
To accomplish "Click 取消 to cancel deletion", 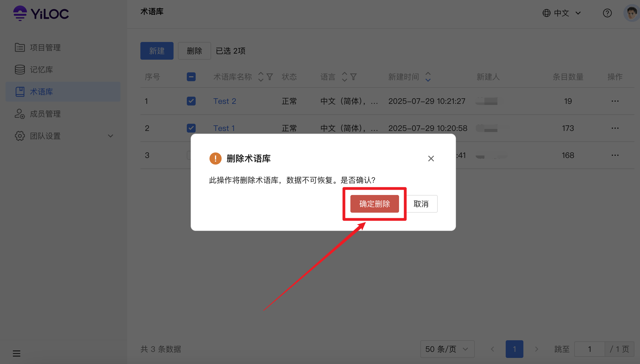I will click(421, 204).
